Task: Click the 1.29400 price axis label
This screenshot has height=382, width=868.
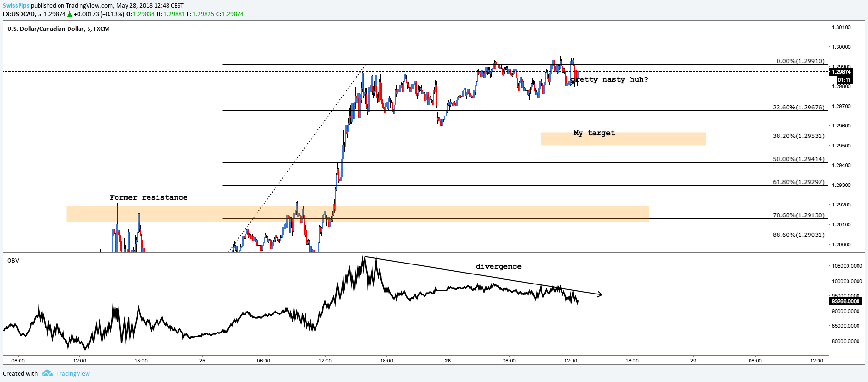Action: click(x=841, y=166)
